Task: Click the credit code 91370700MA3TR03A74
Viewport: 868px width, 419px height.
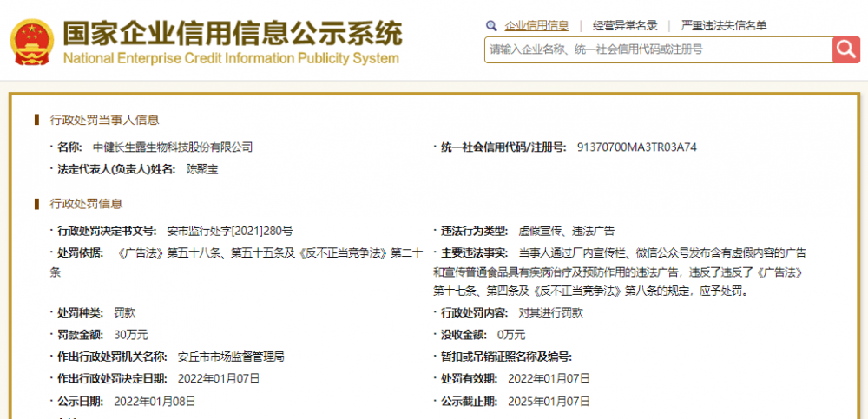Action: point(636,147)
